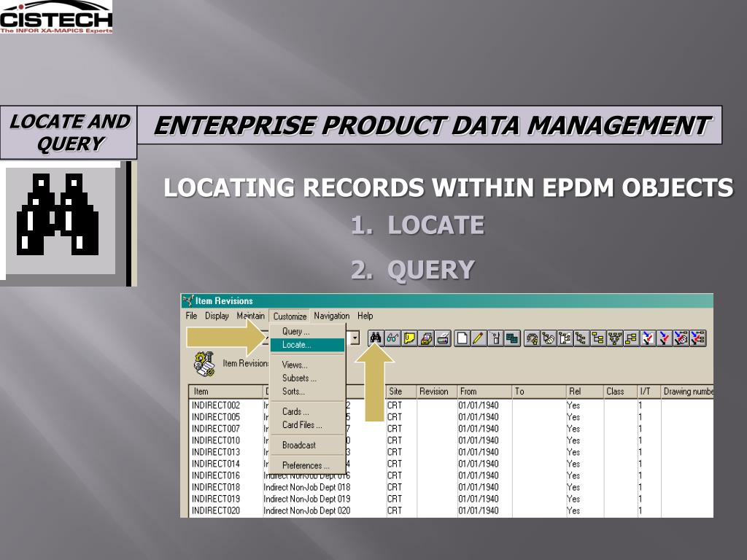Click the Drawing number column header

[687, 392]
